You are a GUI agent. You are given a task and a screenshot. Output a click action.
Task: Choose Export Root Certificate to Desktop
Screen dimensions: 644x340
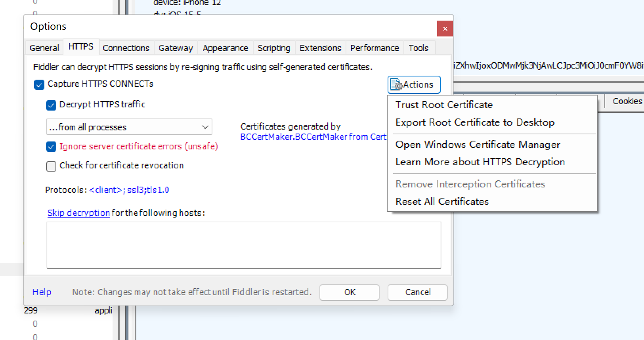coord(475,122)
